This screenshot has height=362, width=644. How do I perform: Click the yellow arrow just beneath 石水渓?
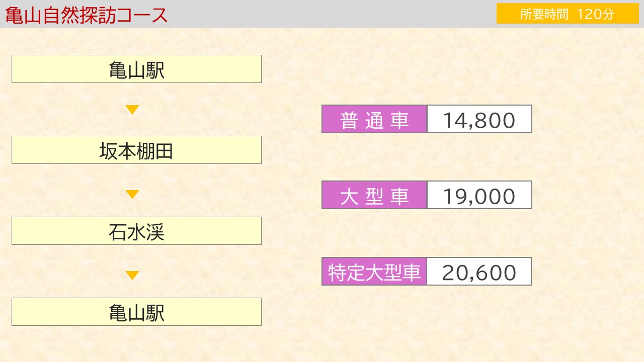[x=132, y=276]
